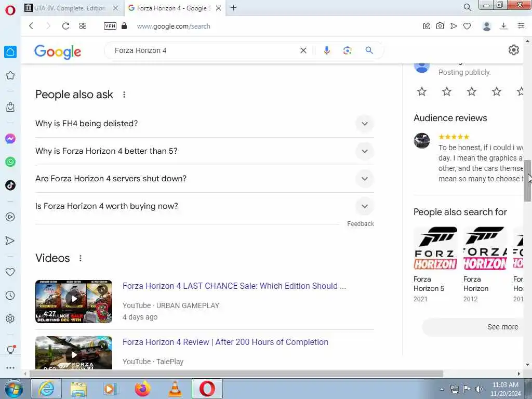Clear the Google search box
Screen dimensions: 532x399
[303, 50]
